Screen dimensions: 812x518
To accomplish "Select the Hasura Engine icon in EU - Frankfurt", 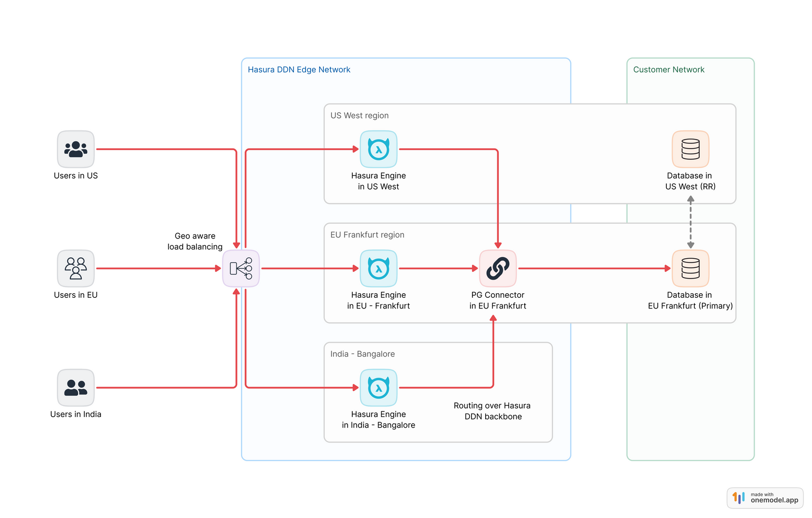I will (378, 268).
